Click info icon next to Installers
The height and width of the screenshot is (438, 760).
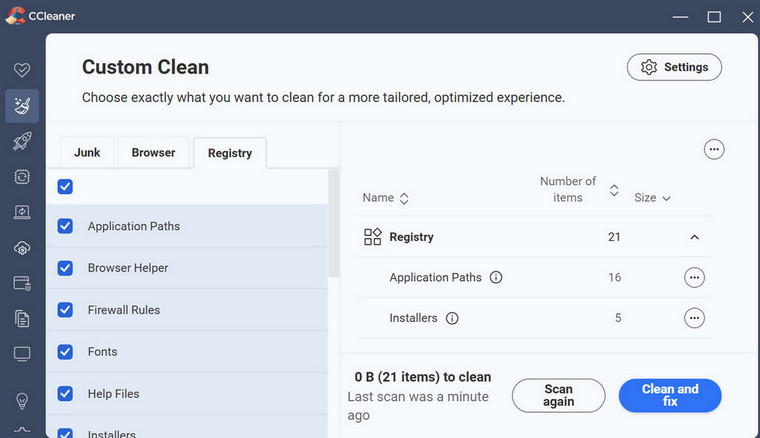tap(452, 318)
